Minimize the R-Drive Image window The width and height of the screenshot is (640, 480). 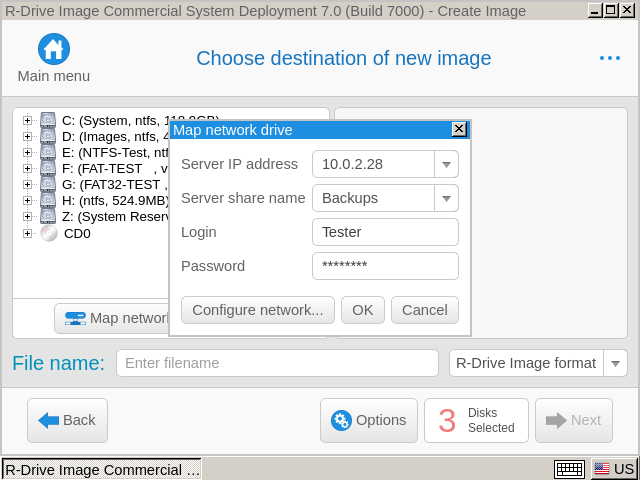coord(596,10)
